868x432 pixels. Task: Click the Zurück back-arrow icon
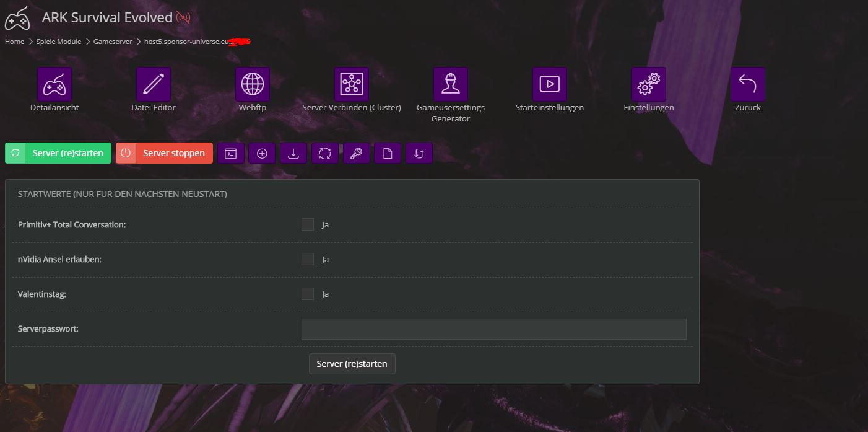click(x=748, y=84)
